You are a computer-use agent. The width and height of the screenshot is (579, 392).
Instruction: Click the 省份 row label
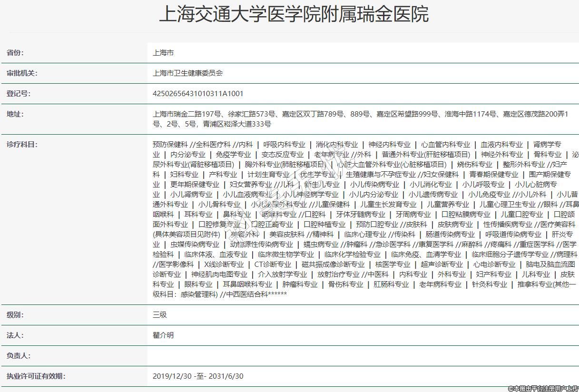pos(15,53)
